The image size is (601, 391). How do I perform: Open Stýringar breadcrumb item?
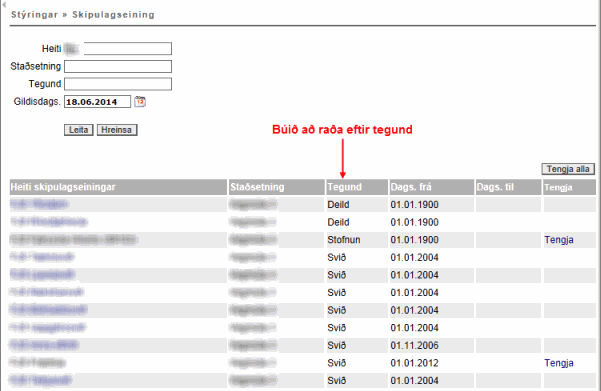click(34, 15)
